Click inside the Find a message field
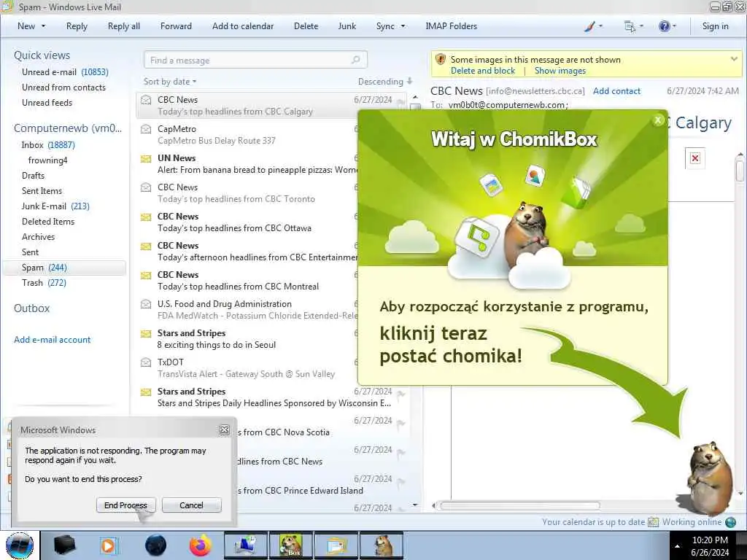 coord(255,60)
